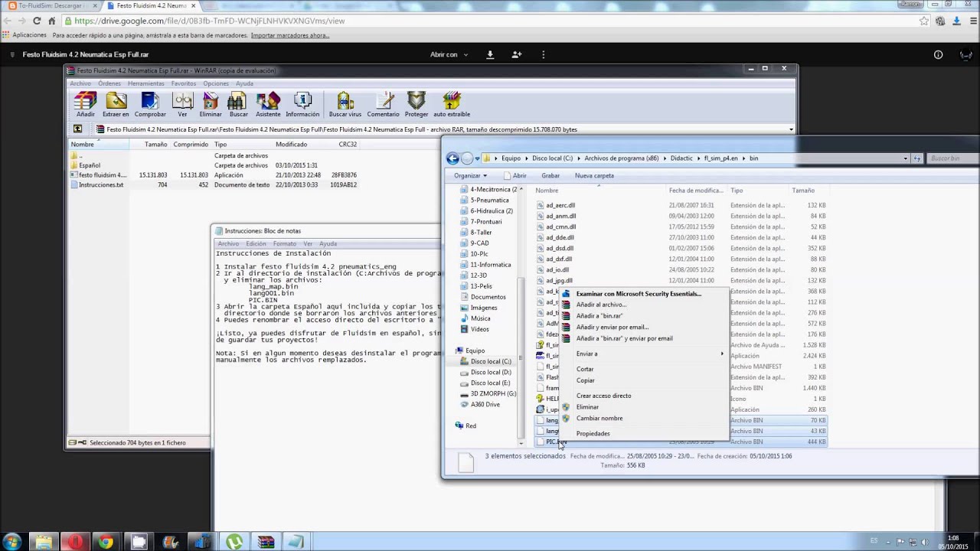
Task: Click WinRAR Añadir toolbar icon
Action: click(x=85, y=102)
